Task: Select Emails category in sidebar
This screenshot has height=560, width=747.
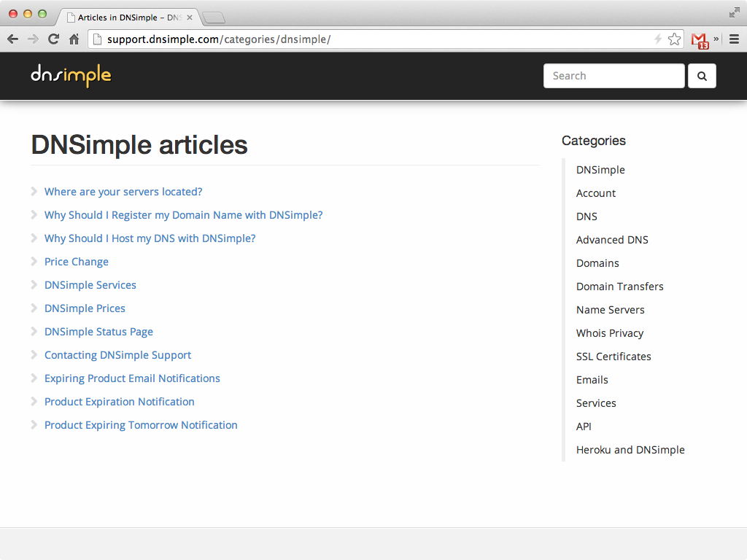Action: 592,380
